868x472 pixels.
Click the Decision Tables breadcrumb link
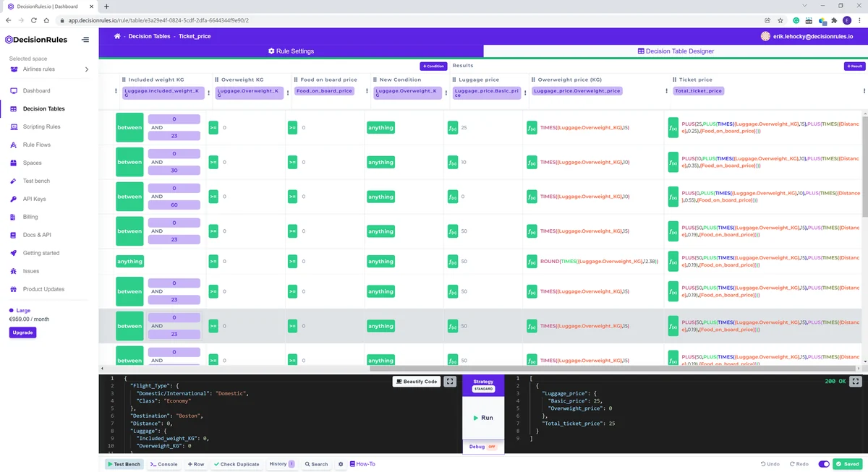point(149,36)
